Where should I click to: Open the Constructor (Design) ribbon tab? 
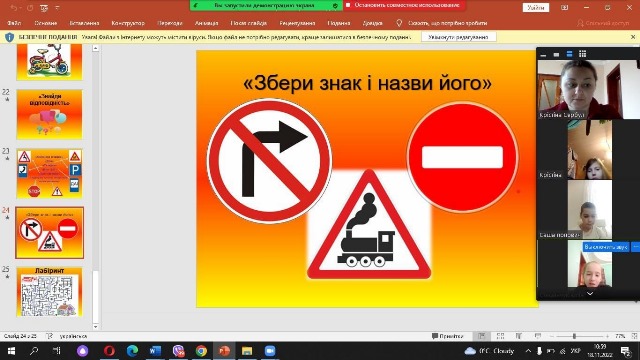128,23
